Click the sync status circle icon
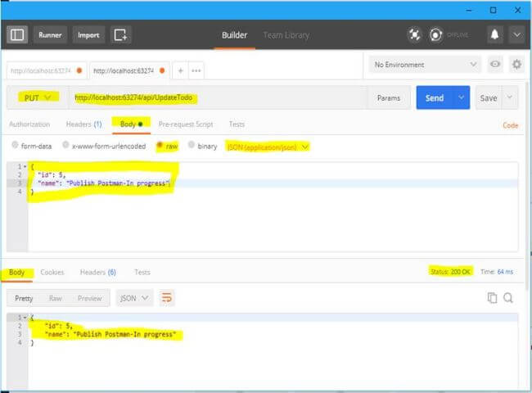 pos(435,34)
